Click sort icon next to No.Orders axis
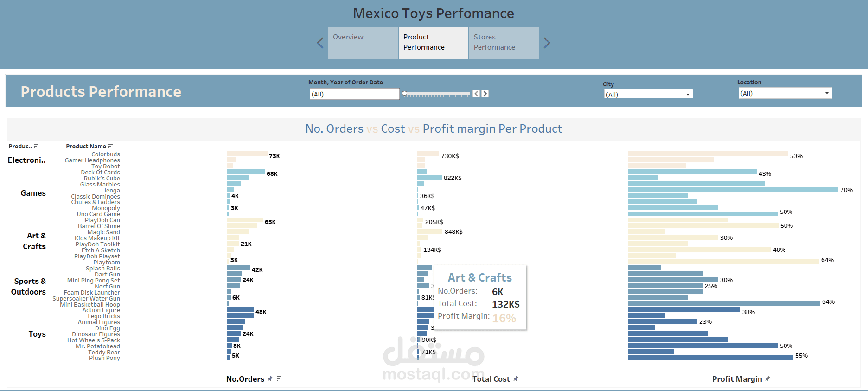Screen dimensions: 868x391 [279, 379]
